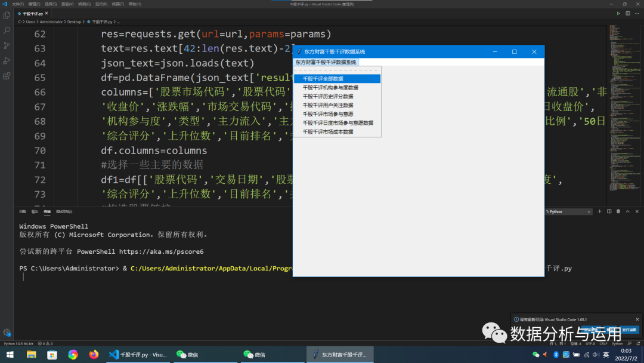Open the Search view in activity bar
644x363 pixels.
click(x=7, y=30)
